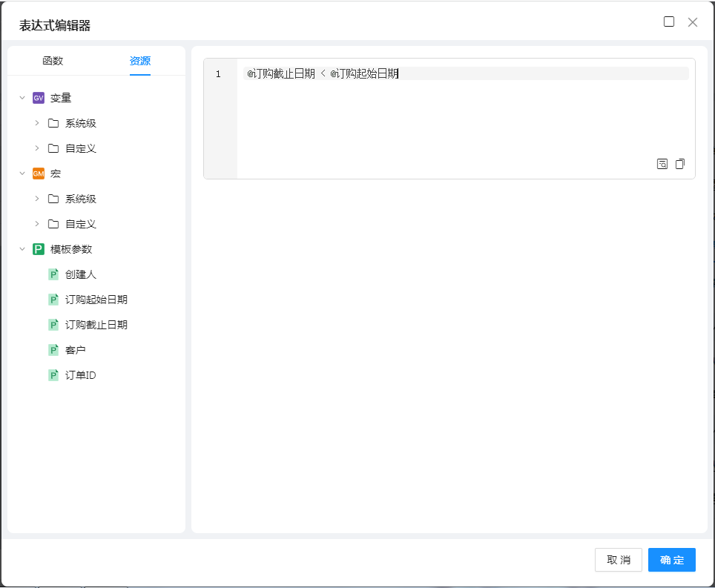This screenshot has width=715, height=588.
Task: Click the purple GV 变量 icon
Action: [x=39, y=98]
